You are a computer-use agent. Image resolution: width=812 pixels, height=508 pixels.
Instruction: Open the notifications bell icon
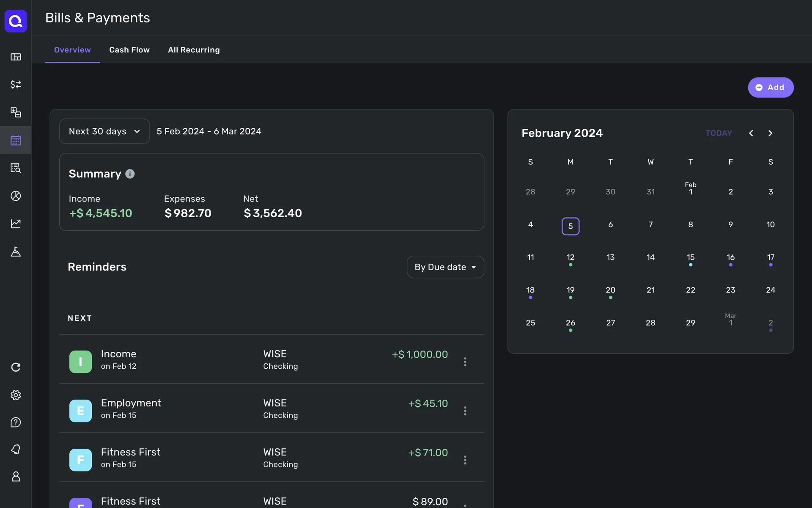[x=16, y=449]
